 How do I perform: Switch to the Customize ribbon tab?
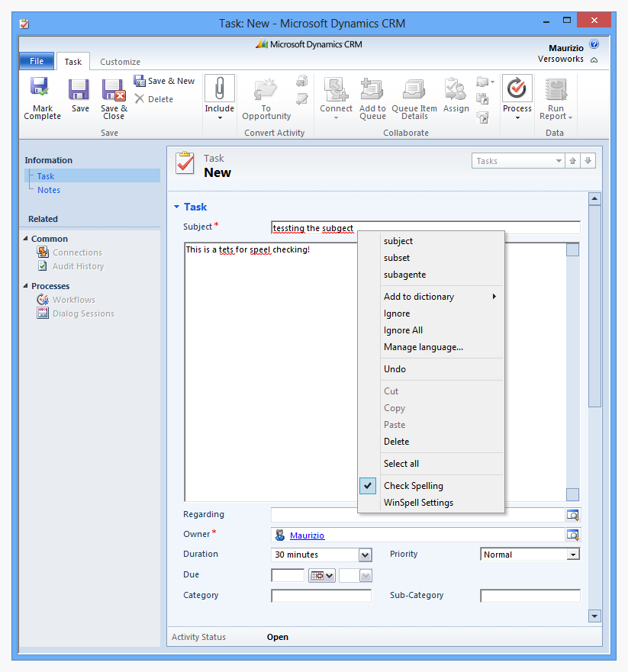tap(120, 62)
